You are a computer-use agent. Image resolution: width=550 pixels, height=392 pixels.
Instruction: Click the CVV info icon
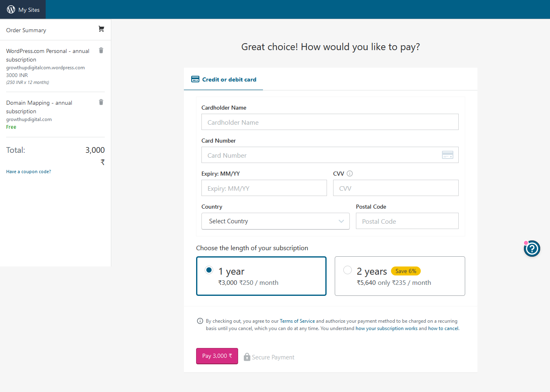(350, 174)
